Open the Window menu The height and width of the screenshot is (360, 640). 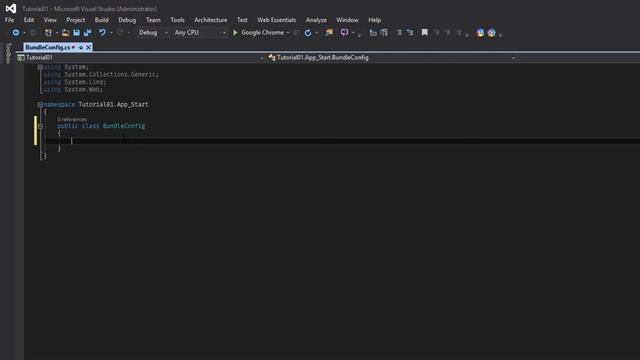[347, 20]
